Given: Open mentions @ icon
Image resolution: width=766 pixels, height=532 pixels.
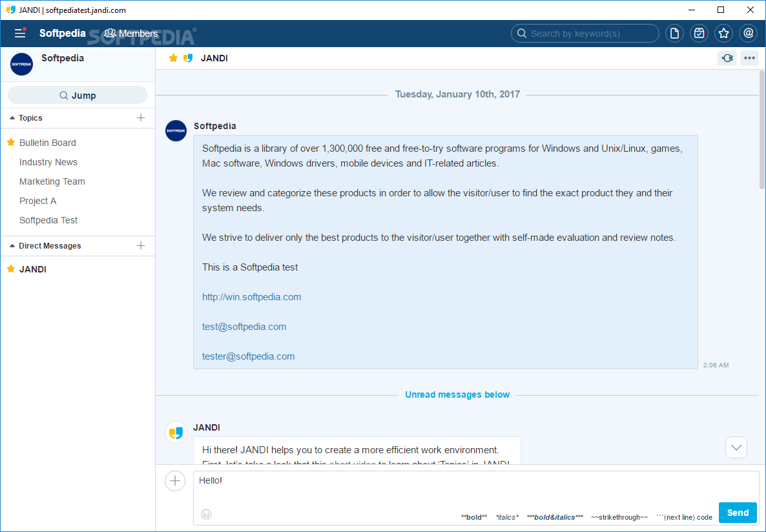Looking at the screenshot, I should [x=748, y=33].
